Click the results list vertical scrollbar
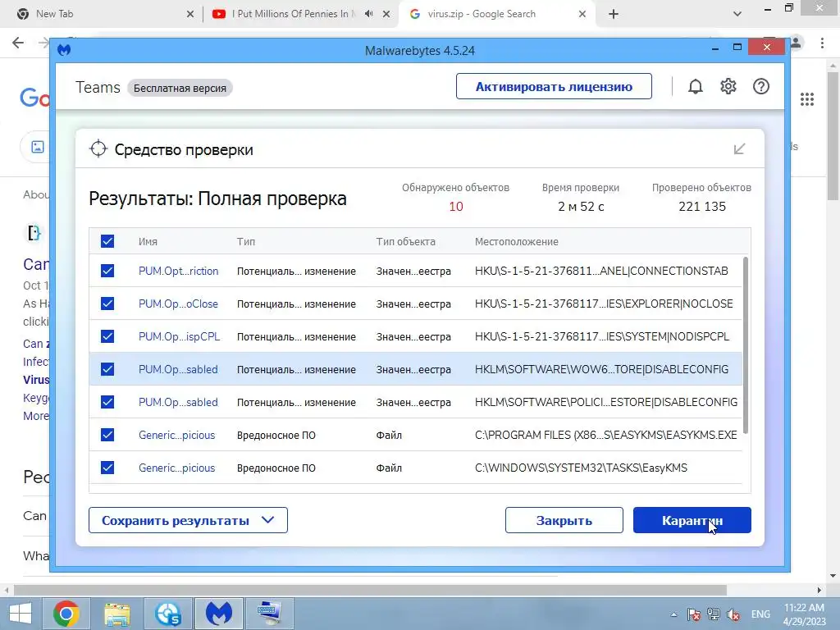840x630 pixels. tap(746, 346)
